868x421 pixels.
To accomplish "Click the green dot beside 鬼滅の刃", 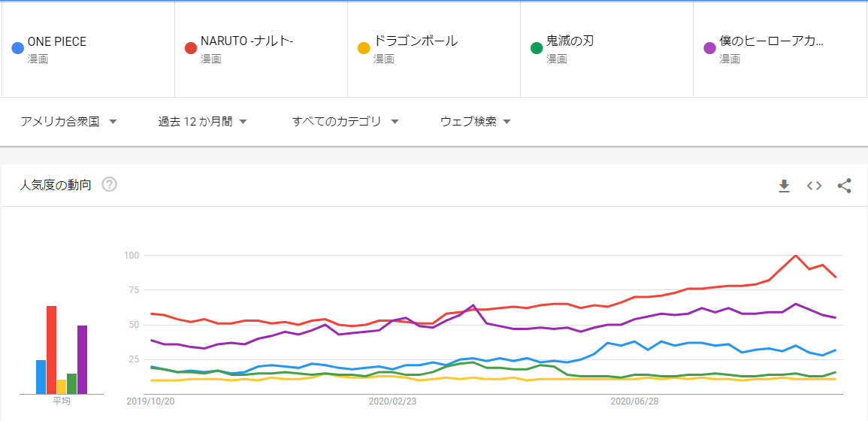I will pyautogui.click(x=537, y=48).
